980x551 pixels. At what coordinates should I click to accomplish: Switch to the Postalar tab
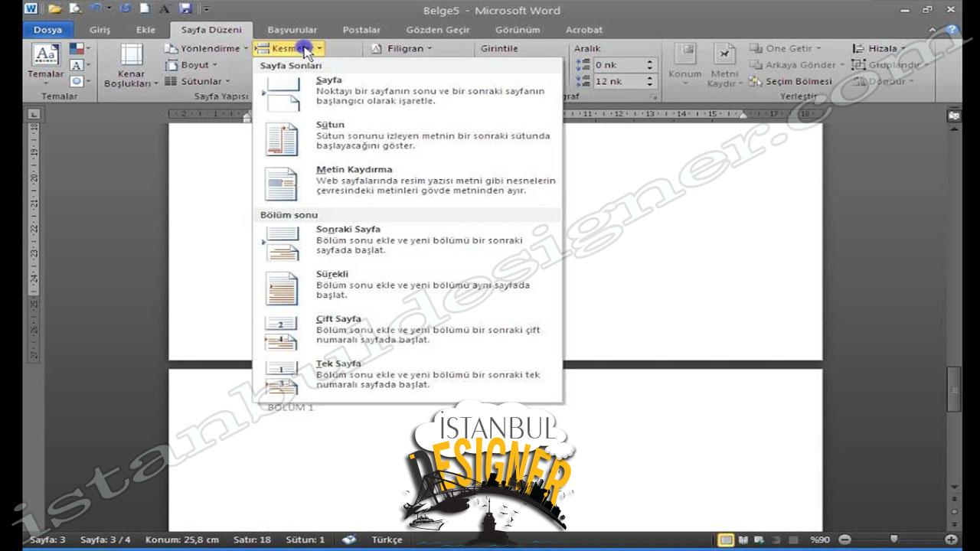click(361, 30)
